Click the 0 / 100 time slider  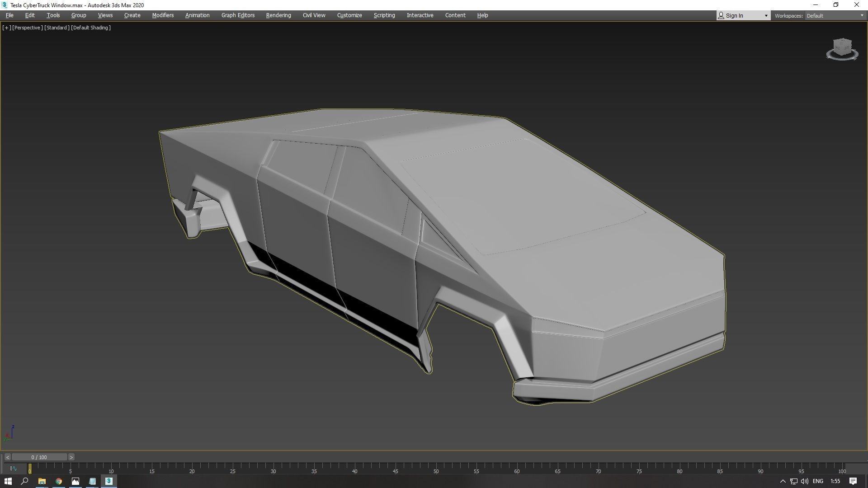coord(39,457)
